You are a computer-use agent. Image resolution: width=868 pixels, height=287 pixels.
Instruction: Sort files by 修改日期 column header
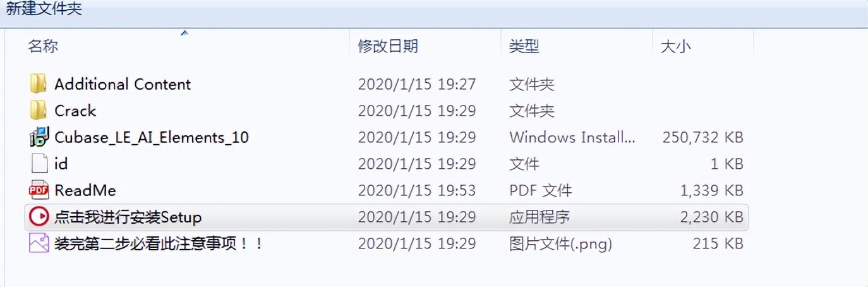click(387, 46)
